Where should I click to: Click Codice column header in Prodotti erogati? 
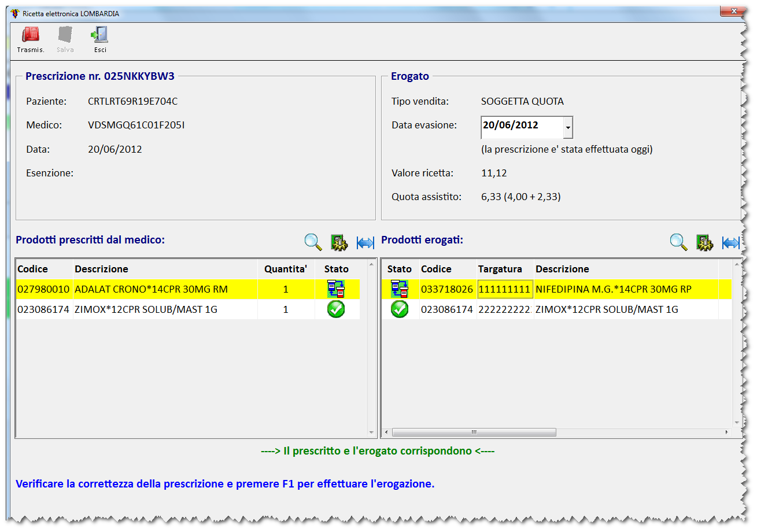click(448, 269)
